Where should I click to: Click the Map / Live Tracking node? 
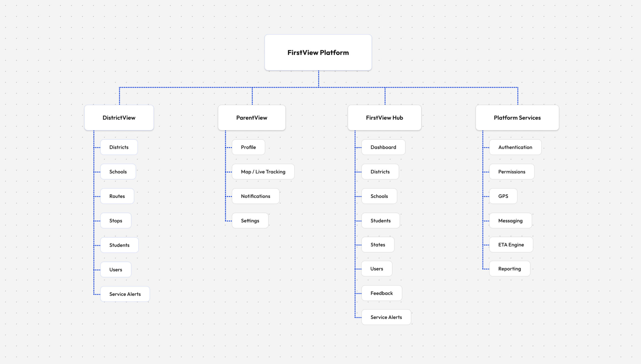pos(263,172)
